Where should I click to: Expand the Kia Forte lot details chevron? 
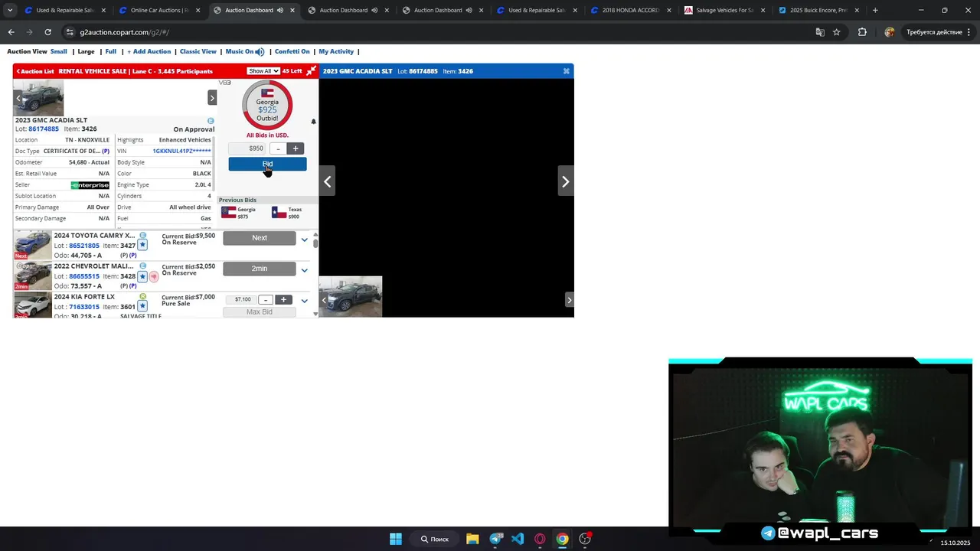[x=304, y=300]
